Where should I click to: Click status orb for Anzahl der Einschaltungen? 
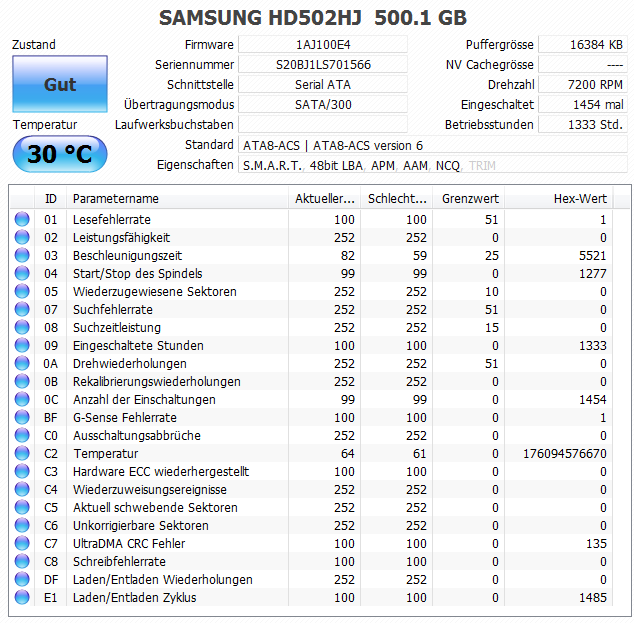pyautogui.click(x=22, y=399)
